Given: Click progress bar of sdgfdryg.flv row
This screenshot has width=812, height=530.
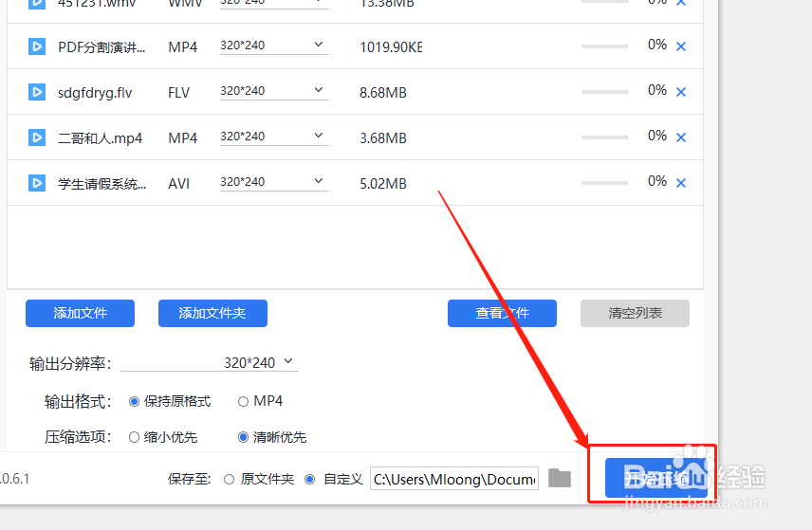Looking at the screenshot, I should point(605,92).
